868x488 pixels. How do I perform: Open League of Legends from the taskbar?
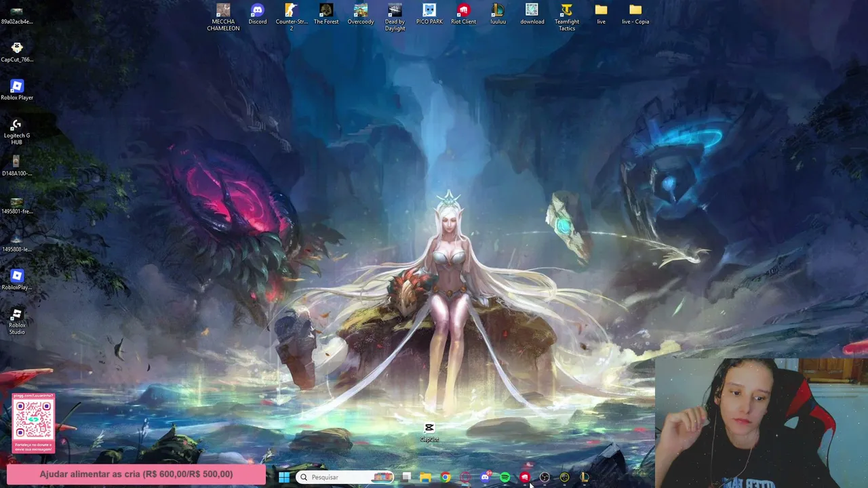[x=584, y=477]
